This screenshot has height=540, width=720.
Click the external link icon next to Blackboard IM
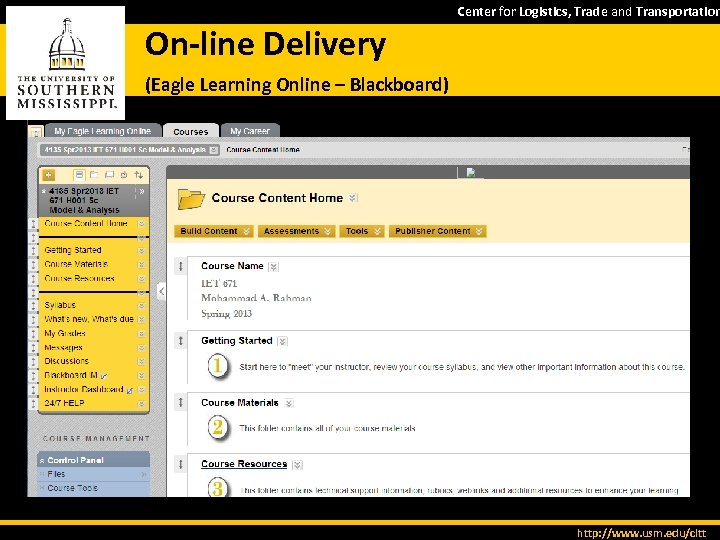click(104, 376)
